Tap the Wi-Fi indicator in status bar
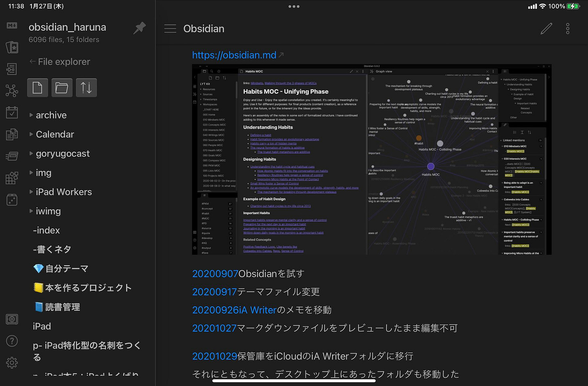 pos(543,6)
